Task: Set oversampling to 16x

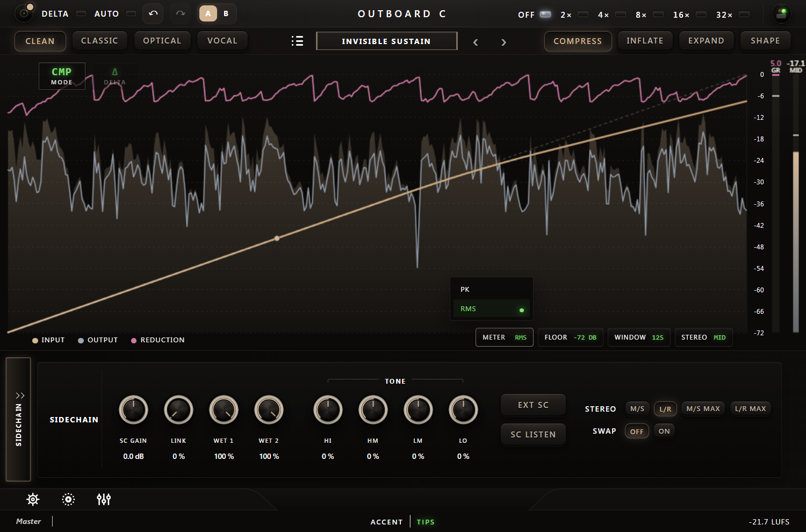Action: 701,15
